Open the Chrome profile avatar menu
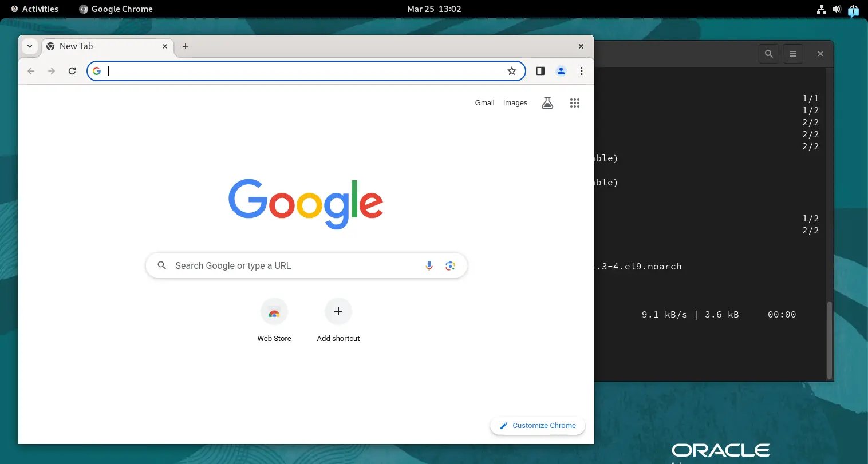The image size is (868, 464). tap(561, 71)
